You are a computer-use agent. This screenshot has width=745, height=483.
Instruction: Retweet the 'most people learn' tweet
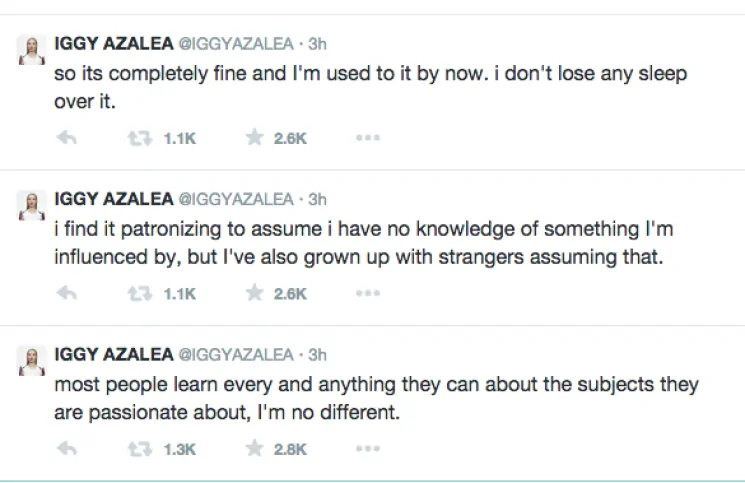[139, 449]
